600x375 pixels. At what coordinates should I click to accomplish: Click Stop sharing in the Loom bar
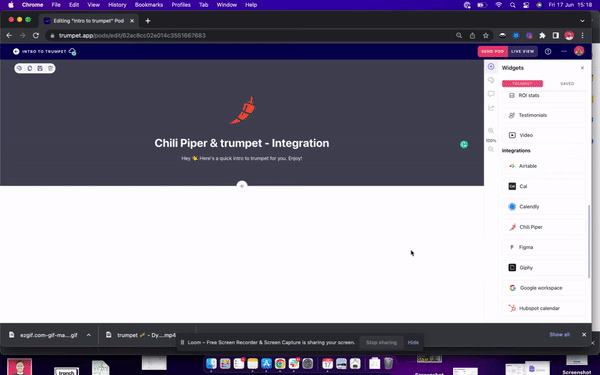pos(381,342)
